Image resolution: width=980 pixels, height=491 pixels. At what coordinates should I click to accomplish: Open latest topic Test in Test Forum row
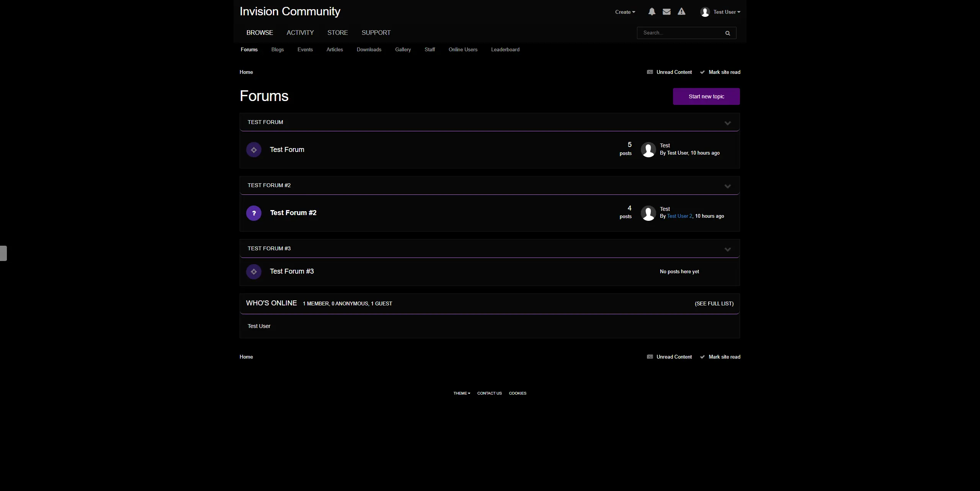(665, 145)
